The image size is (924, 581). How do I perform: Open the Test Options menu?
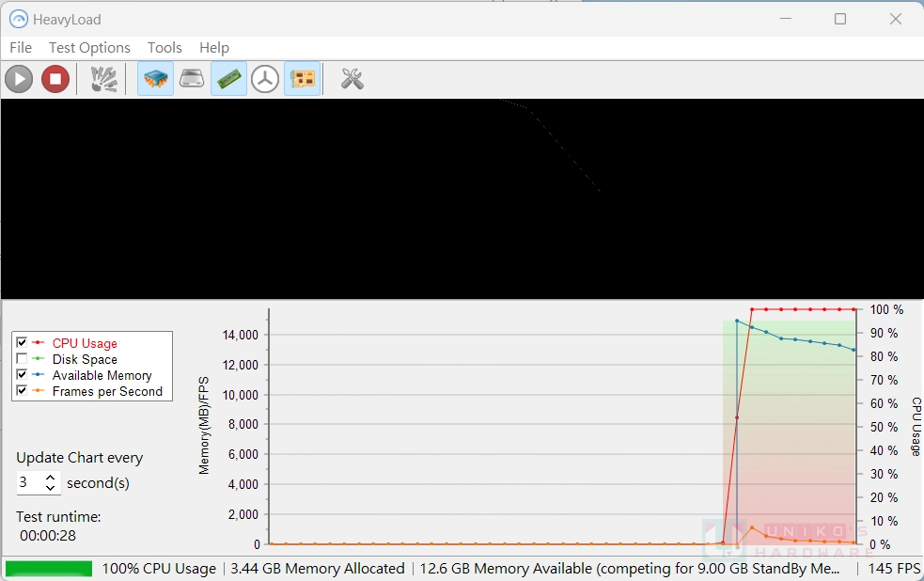[x=89, y=48]
